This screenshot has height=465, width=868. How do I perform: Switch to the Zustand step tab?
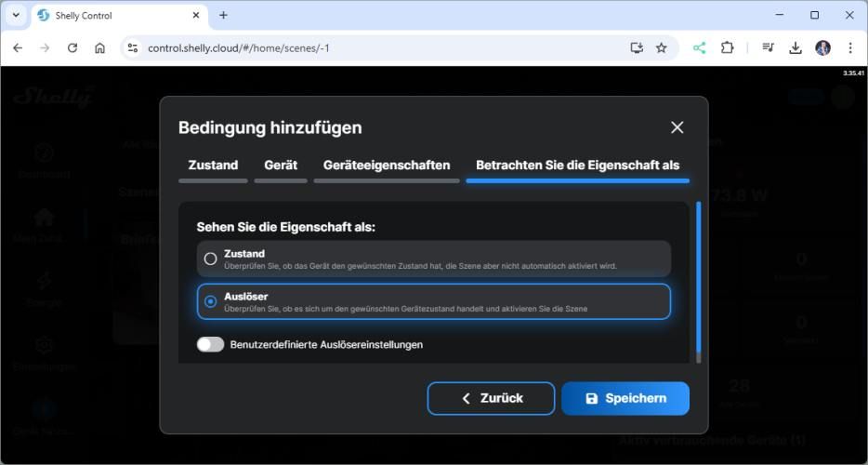point(213,165)
